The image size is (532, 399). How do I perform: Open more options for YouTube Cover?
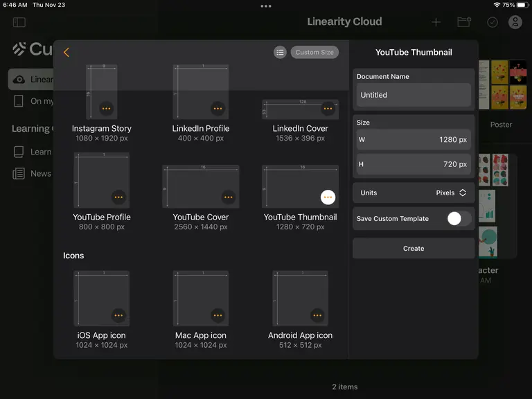(x=229, y=197)
